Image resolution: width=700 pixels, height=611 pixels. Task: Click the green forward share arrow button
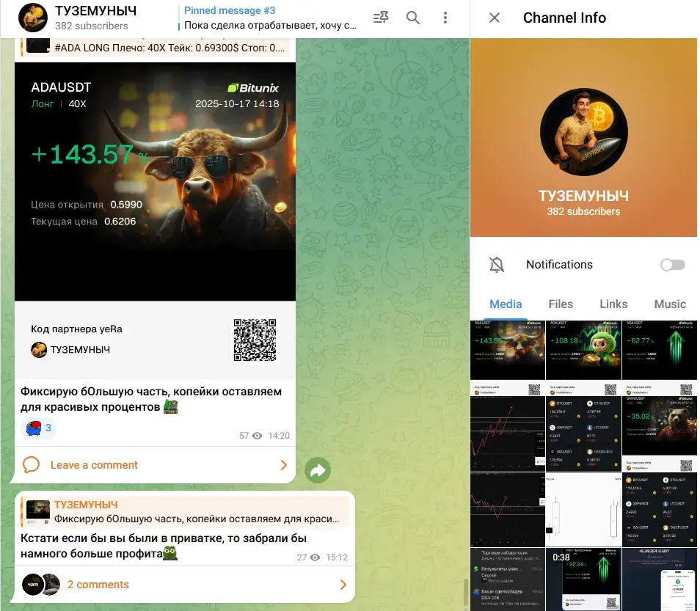pos(318,470)
